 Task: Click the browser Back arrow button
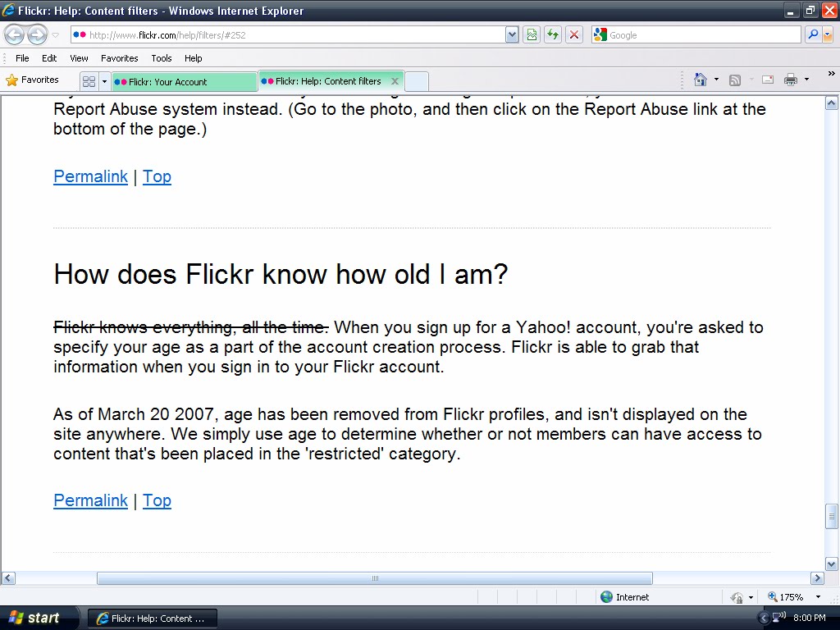click(15, 35)
